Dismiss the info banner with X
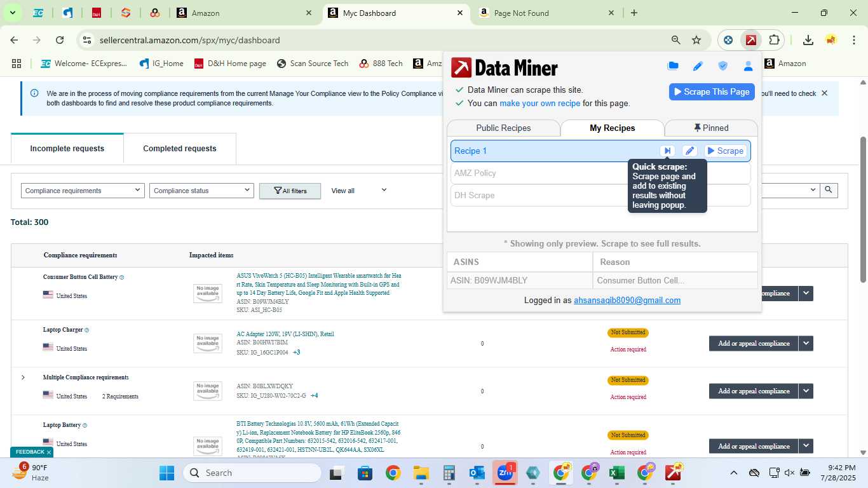Screen dimensions: 868x488 pos(825,93)
